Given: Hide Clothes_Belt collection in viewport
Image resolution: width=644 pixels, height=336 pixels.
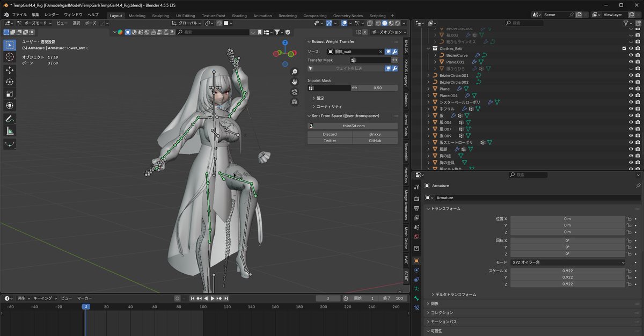Looking at the screenshot, I should (x=631, y=48).
